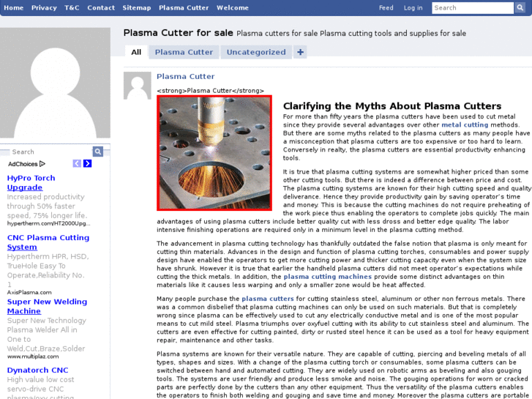The height and width of the screenshot is (399, 532).
Task: Open the Plasma Cutter for sale site title
Action: point(178,33)
